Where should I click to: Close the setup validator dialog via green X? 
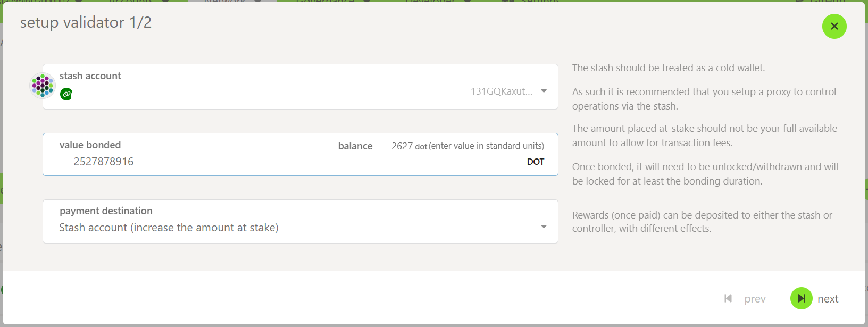coord(834,26)
